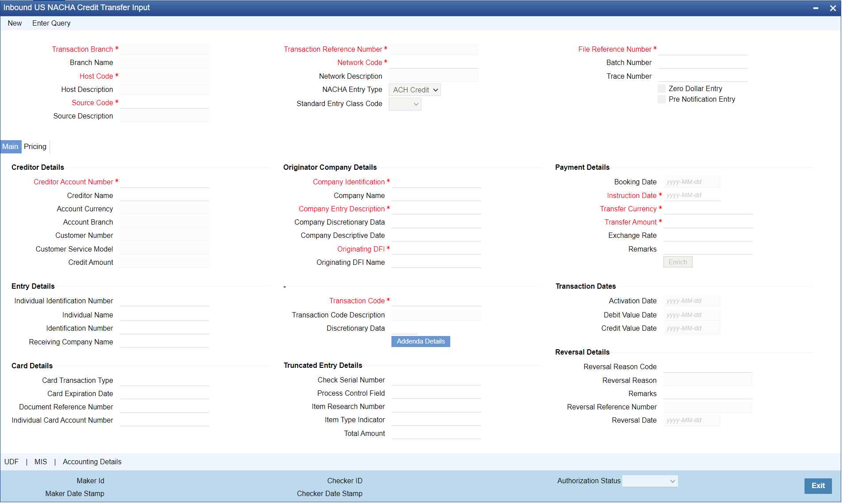The image size is (843, 504).
Task: Click the Process Control Field input
Action: tap(437, 393)
